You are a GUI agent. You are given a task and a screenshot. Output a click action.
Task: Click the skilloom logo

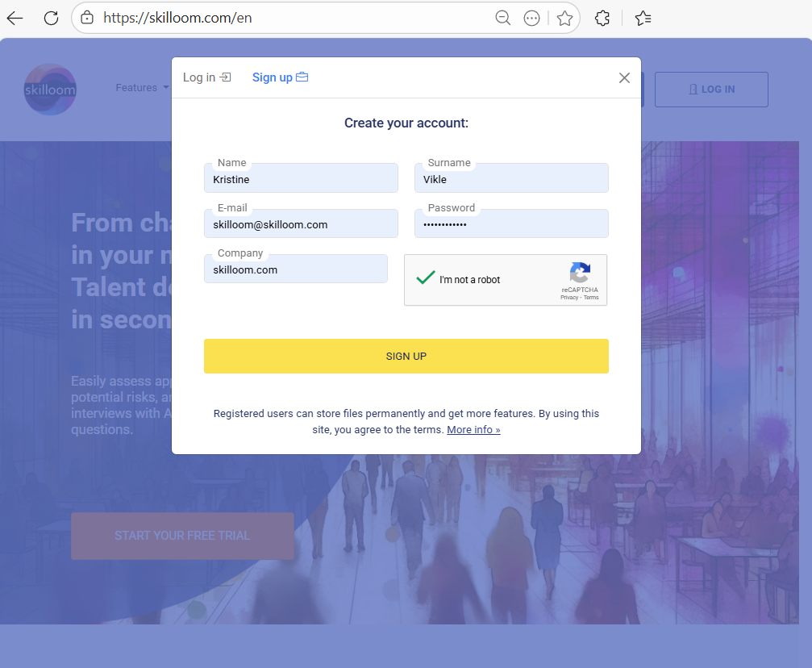[x=50, y=90]
